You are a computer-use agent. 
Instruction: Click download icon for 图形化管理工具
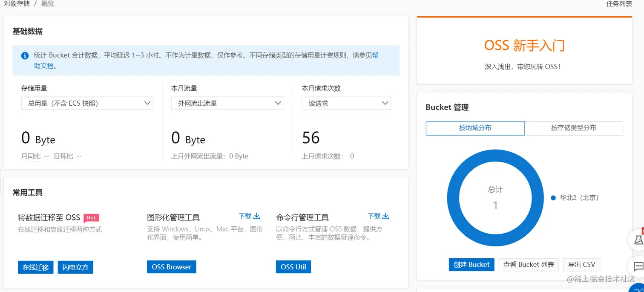pos(257,216)
